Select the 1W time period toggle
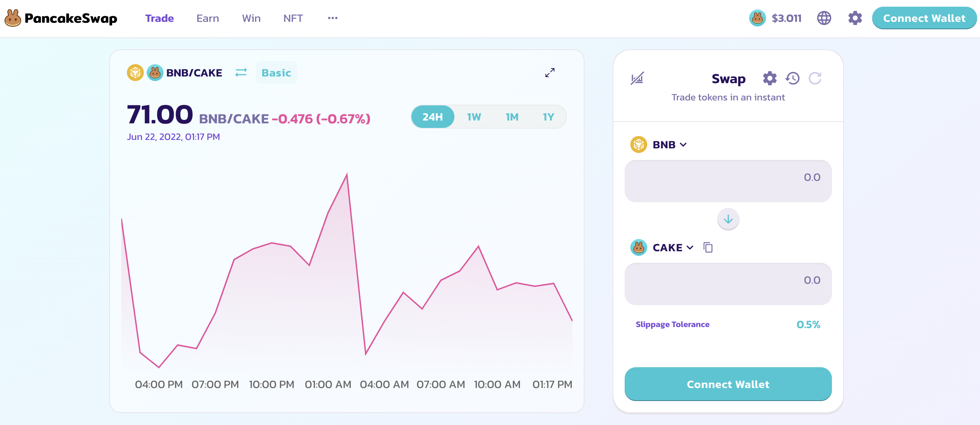Screen dimensions: 980x425 click(474, 117)
